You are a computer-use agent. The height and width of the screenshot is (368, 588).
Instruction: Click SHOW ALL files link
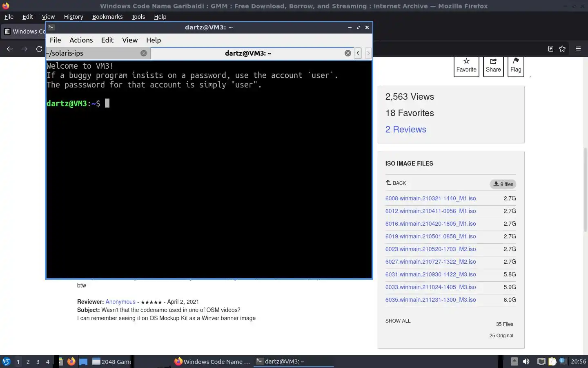pyautogui.click(x=398, y=321)
